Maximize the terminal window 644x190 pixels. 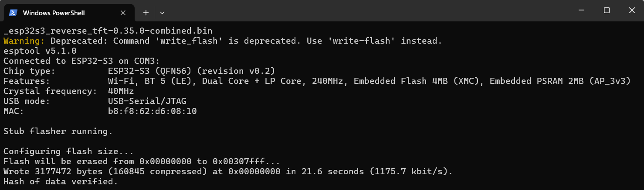pos(607,10)
